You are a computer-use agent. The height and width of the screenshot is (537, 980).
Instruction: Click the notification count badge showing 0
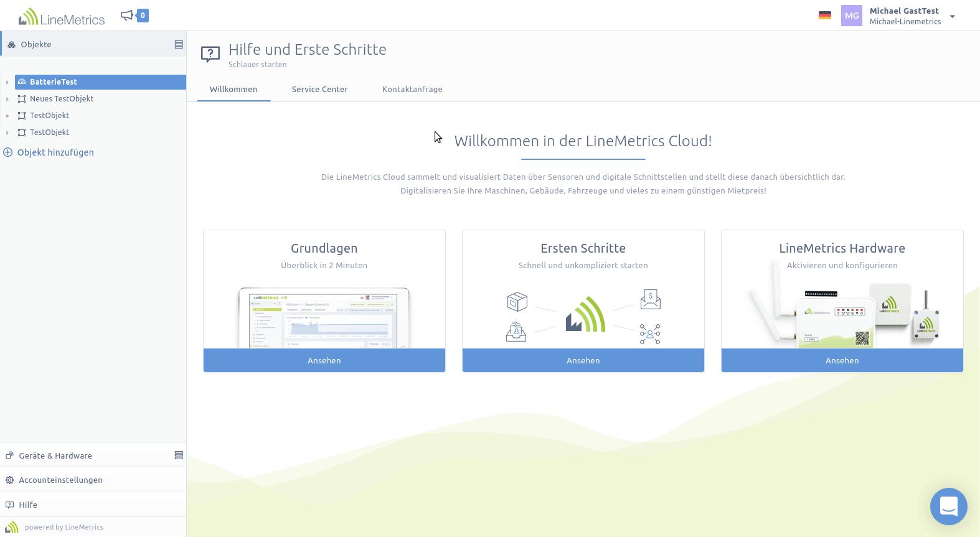click(x=143, y=16)
